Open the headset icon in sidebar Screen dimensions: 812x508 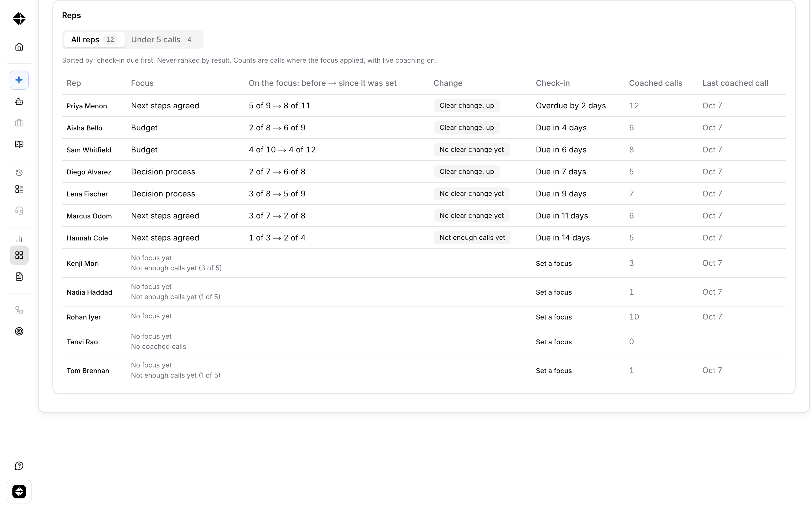[x=19, y=211]
